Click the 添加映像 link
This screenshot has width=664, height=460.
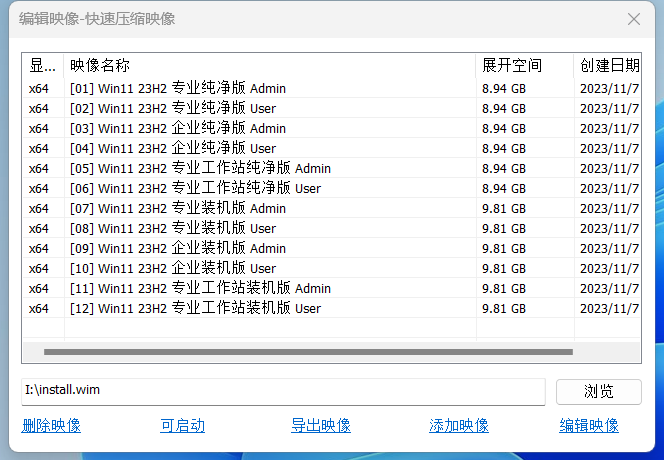tap(459, 426)
